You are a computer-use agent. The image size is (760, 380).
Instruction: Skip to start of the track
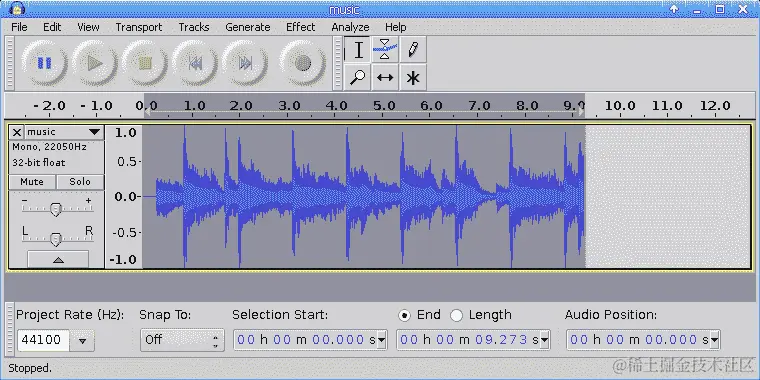(195, 63)
